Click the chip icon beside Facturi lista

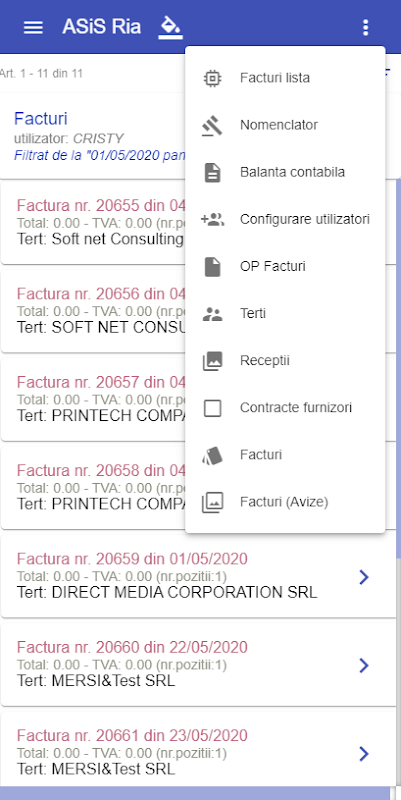[x=212, y=78]
